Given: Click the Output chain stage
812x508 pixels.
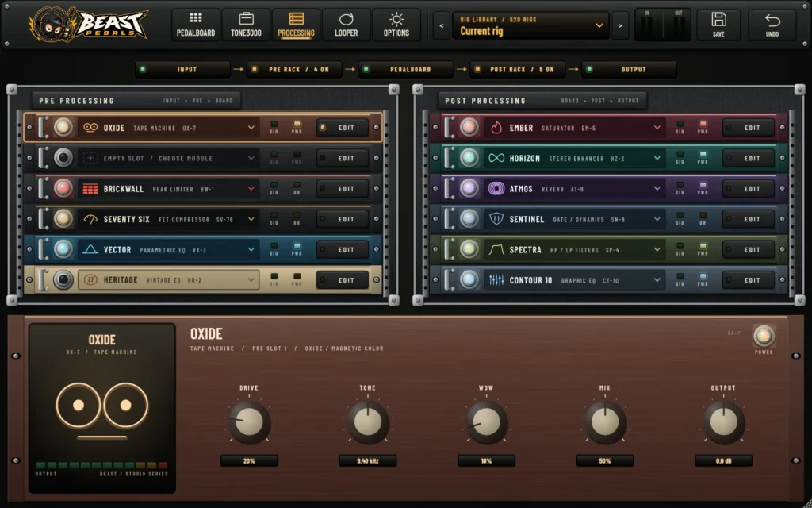Looking at the screenshot, I should 629,70.
